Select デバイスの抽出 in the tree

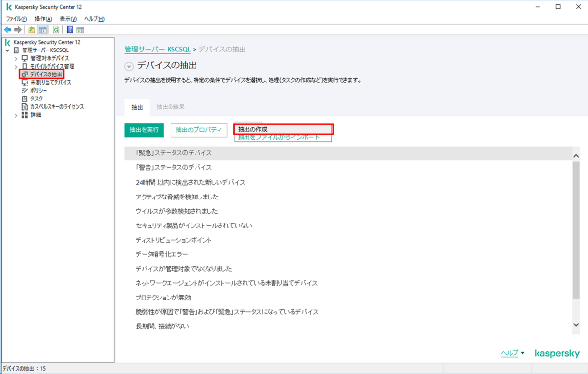click(46, 74)
